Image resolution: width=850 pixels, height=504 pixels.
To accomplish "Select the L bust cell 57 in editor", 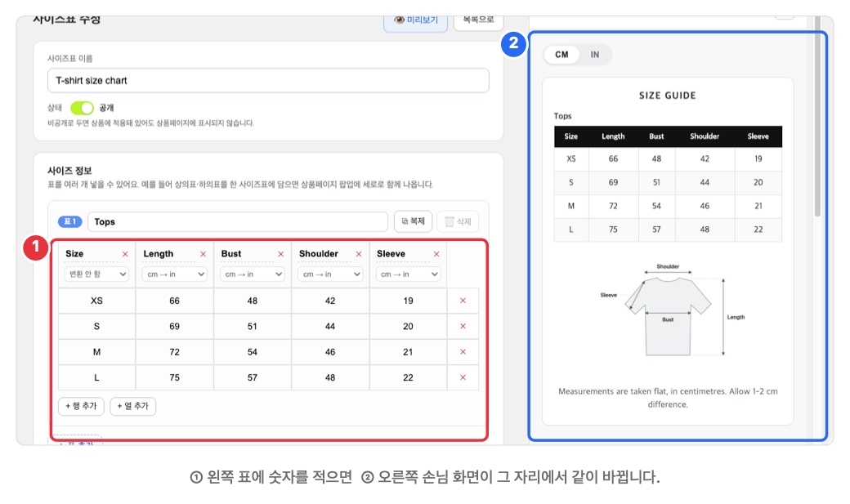I will tap(252, 377).
